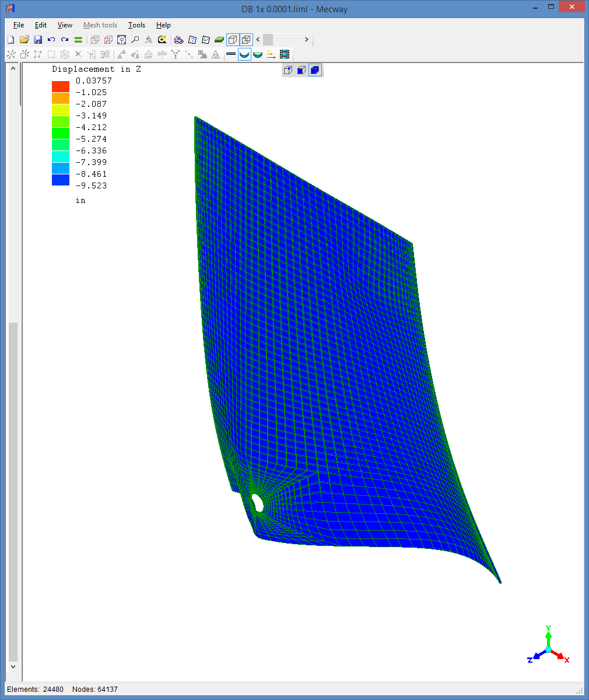589x700 pixels.
Task: Click the greyed new node starburst icon
Action: click(11, 54)
